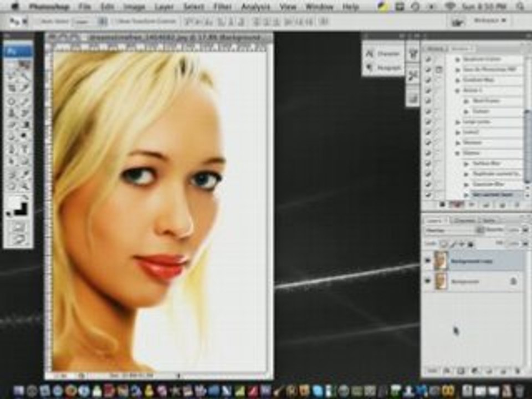Select the Eyedropper tool in the toolbox
This screenshot has height=399, width=532.
coord(25,173)
